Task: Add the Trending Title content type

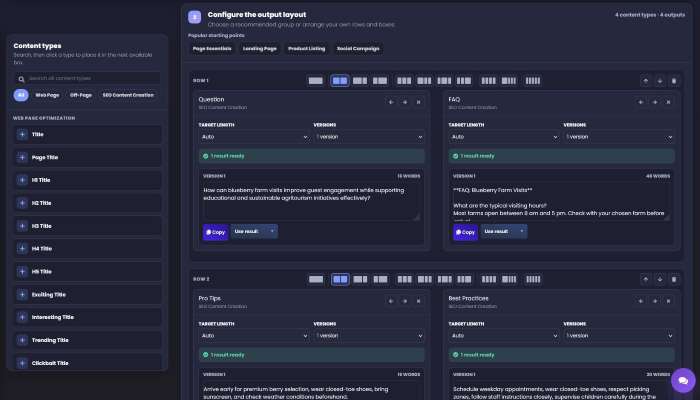Action: tap(88, 340)
